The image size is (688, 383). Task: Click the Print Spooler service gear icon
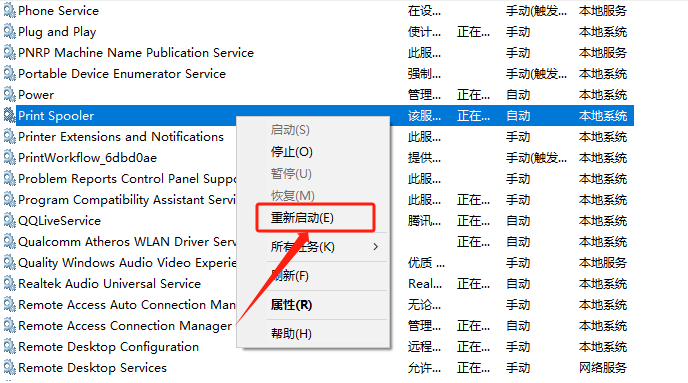tap(9, 115)
